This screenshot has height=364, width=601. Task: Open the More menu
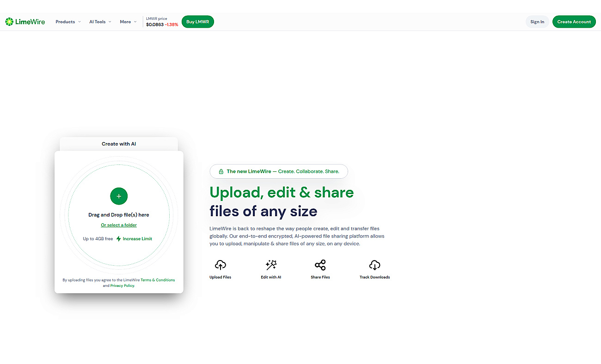128,22
